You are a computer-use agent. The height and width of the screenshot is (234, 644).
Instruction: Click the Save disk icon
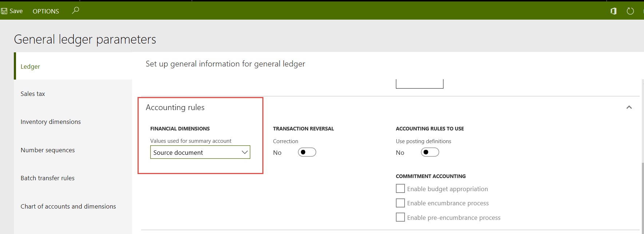point(4,11)
